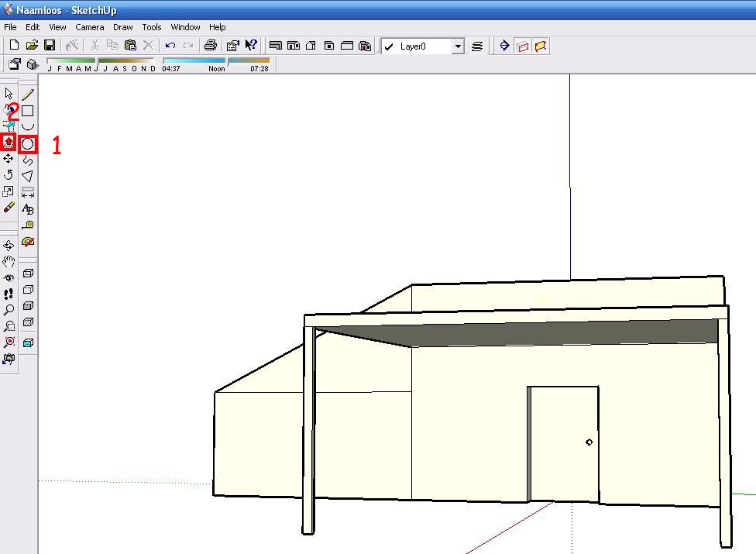Open the Draw menu
756x554 pixels.
tap(123, 27)
